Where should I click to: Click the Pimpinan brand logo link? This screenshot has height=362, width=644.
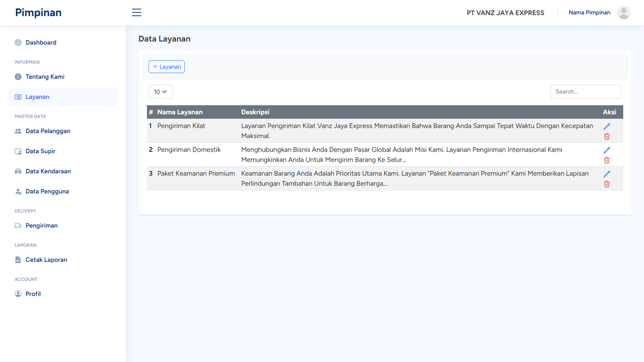coord(38,12)
